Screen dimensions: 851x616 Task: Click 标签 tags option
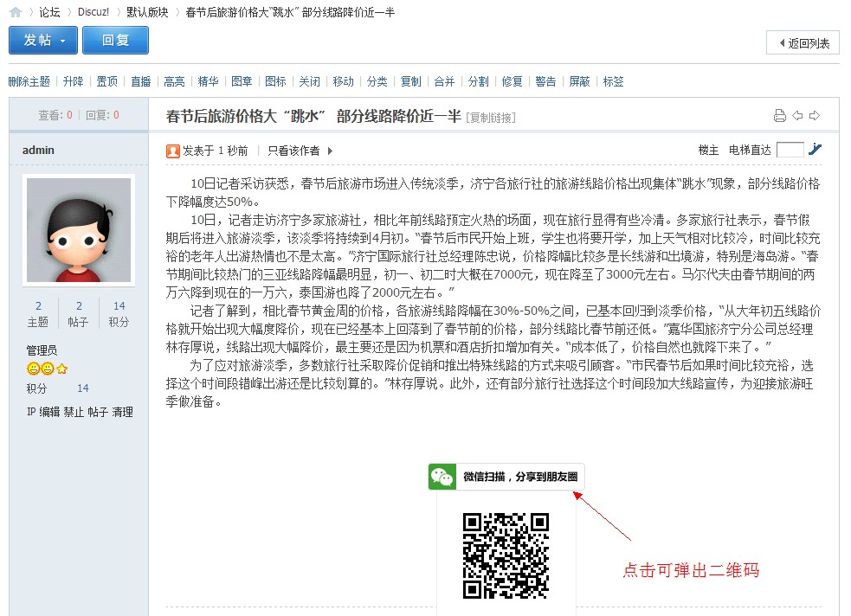[x=613, y=82]
